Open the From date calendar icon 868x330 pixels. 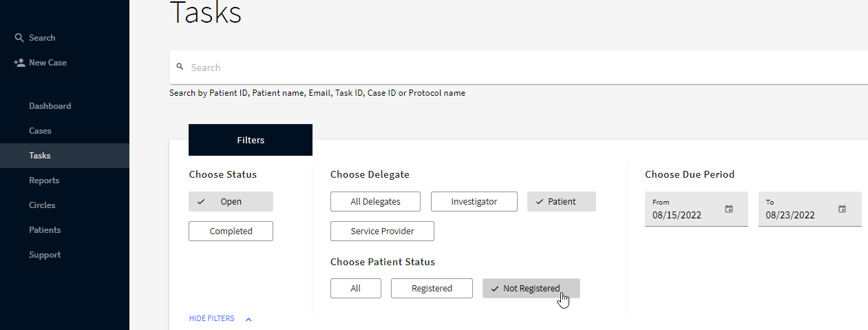(729, 209)
